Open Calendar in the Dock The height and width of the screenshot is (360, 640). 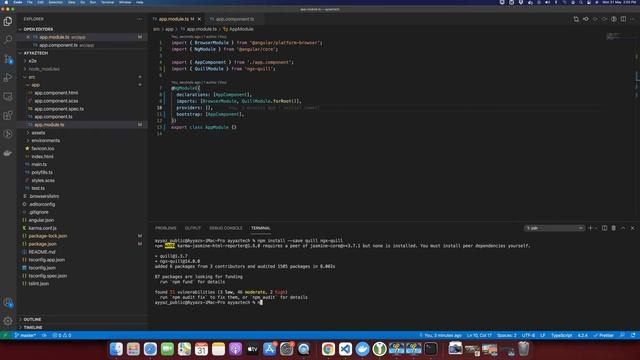pos(201,349)
